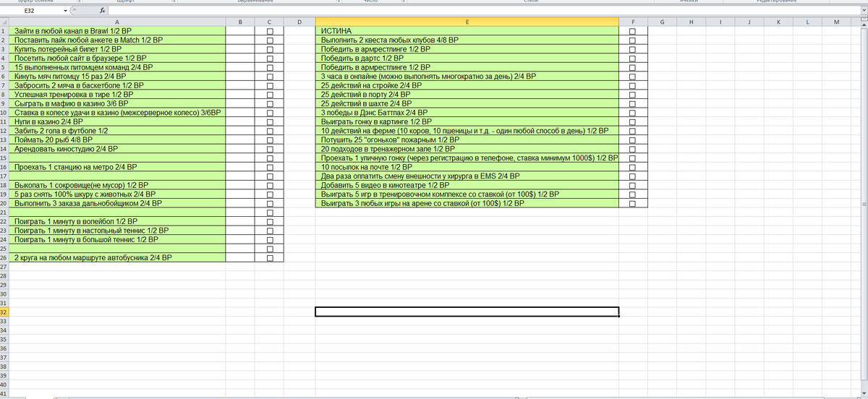Select highlighted column E by its header
868x399 pixels.
coord(467,22)
